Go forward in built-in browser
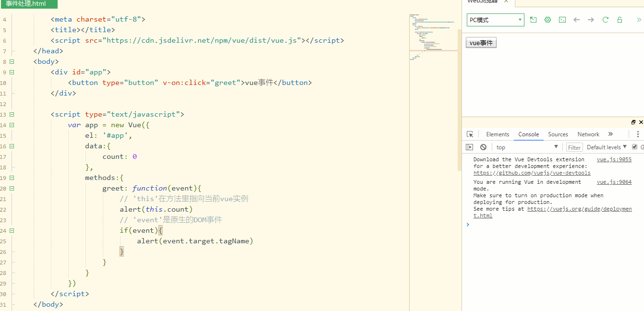 coord(591,20)
